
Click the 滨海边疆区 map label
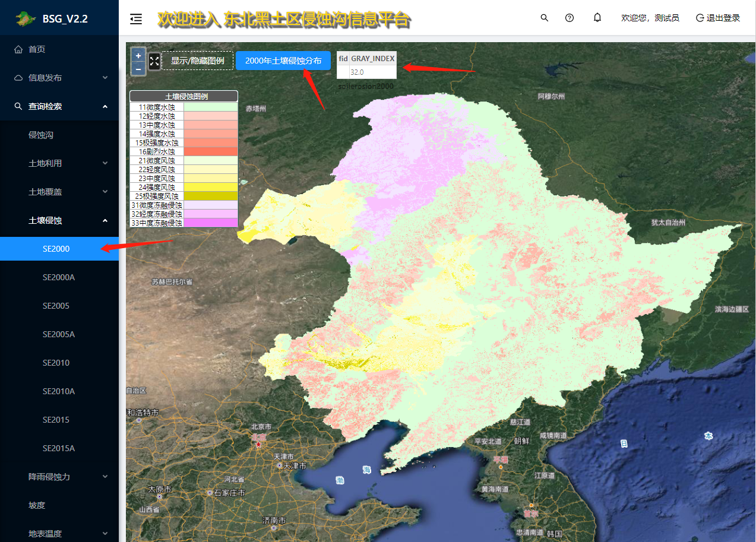click(732, 309)
